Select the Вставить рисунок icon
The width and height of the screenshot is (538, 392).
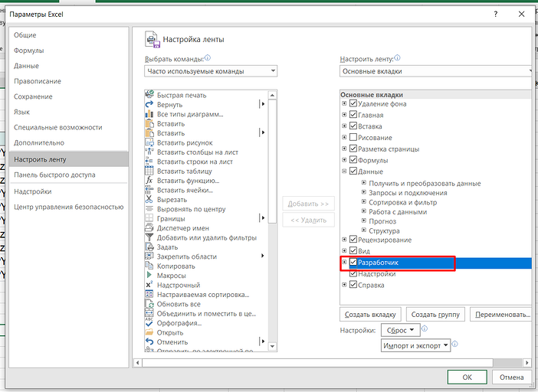point(149,142)
